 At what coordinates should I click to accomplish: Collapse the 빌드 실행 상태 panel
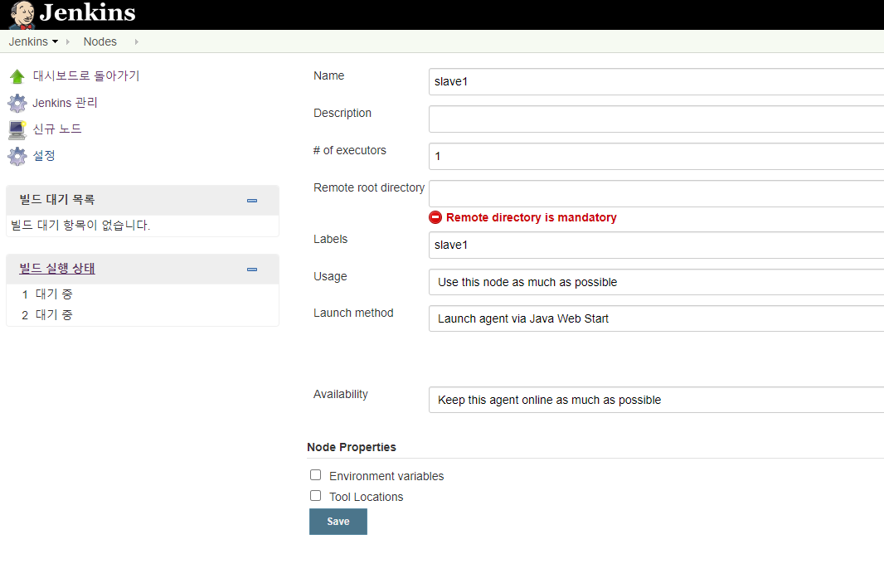[x=252, y=270]
